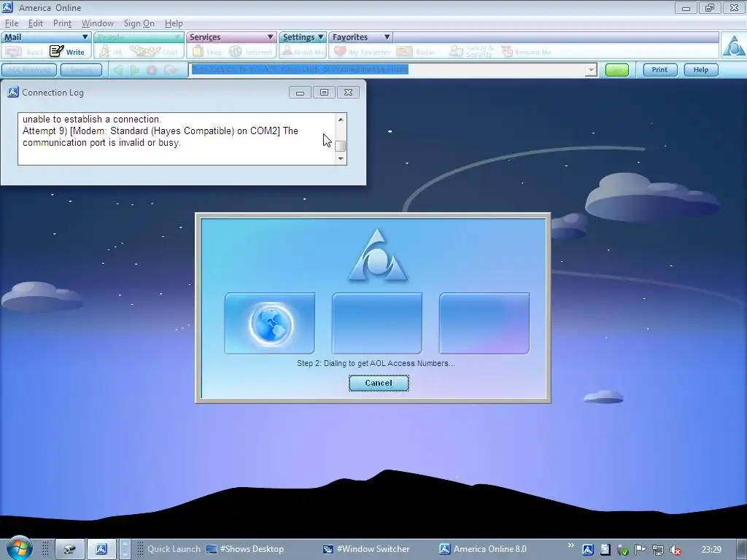Open the Window menu
Viewport: 747px width, 560px height.
(x=97, y=23)
